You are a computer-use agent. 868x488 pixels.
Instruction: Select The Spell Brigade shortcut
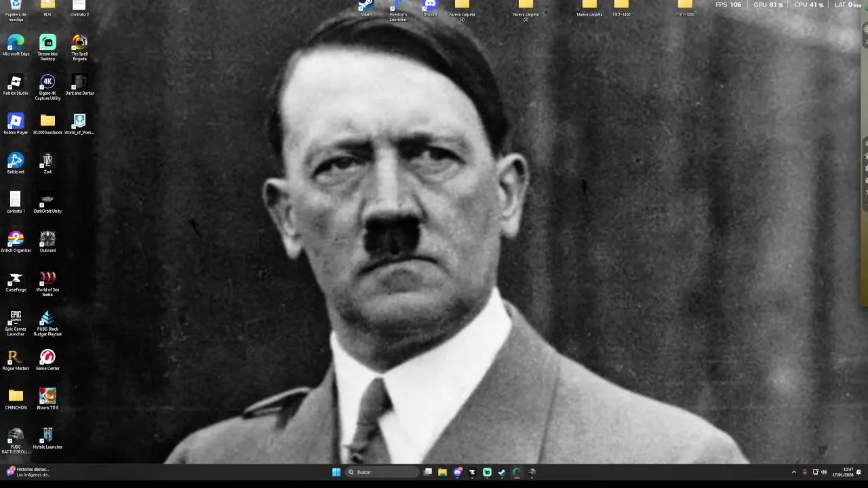(x=79, y=47)
